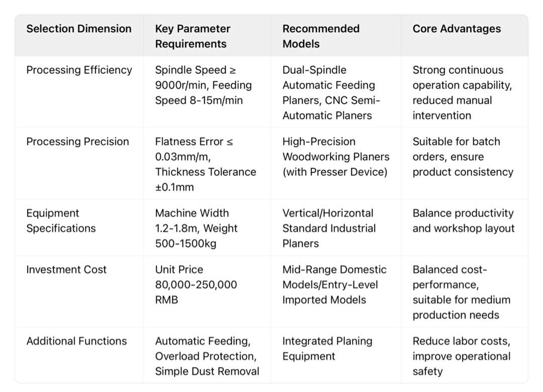543x392 pixels.
Task: Select the Core Advantages column header
Action: 457,29
